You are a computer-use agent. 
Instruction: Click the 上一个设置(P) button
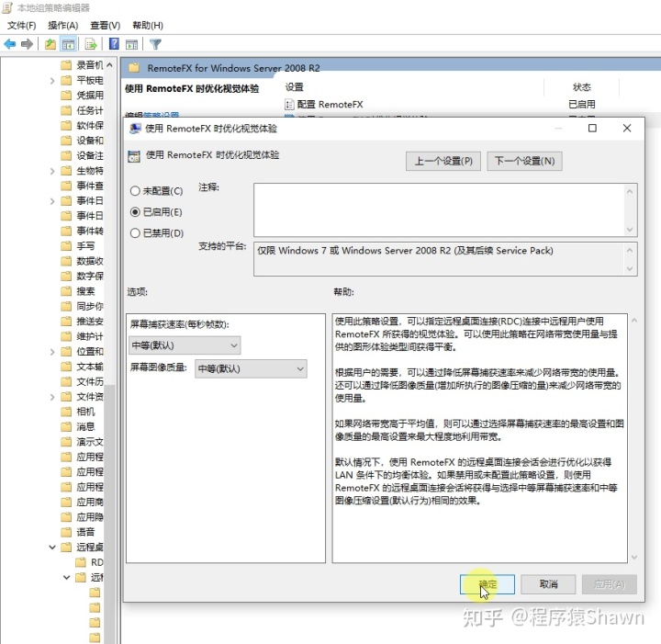click(x=443, y=161)
